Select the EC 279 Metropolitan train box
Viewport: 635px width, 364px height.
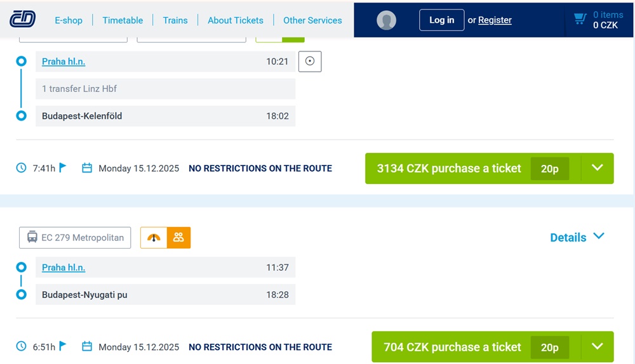(x=75, y=237)
